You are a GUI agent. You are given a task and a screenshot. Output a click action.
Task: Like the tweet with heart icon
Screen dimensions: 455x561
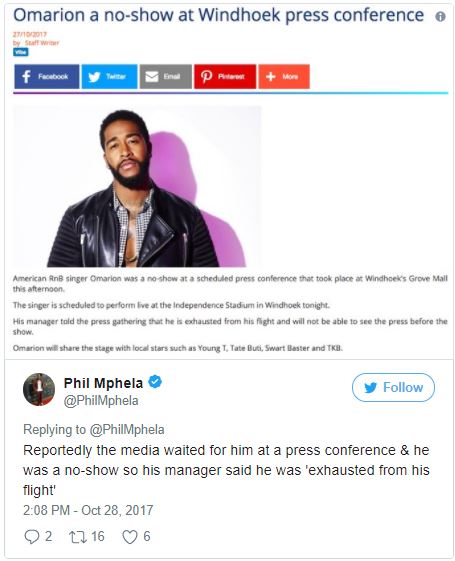coord(130,537)
